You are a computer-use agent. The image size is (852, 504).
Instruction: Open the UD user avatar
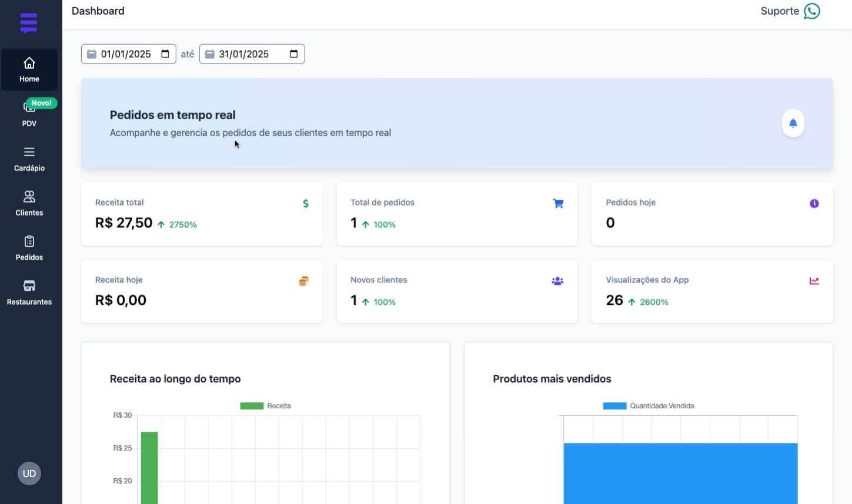[29, 473]
